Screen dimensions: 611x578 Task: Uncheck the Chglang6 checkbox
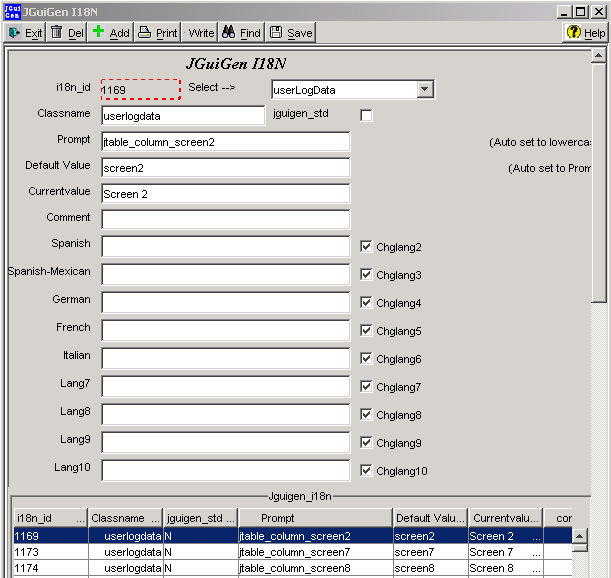tap(366, 359)
